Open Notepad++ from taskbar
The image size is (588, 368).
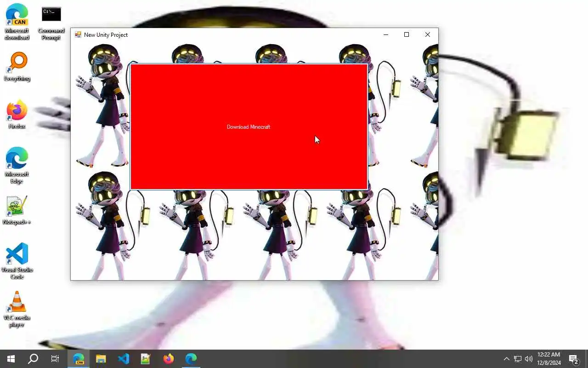point(146,359)
